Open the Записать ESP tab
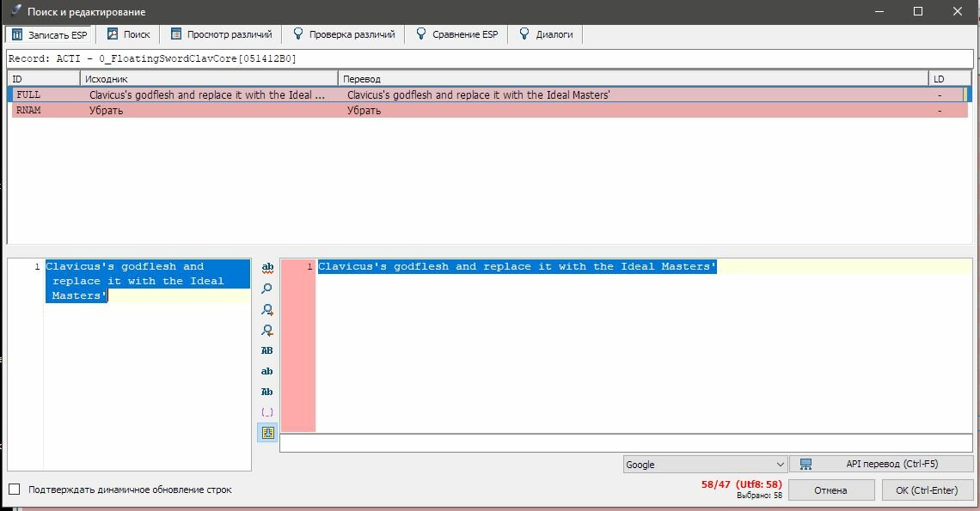The width and height of the screenshot is (980, 511). (x=50, y=34)
